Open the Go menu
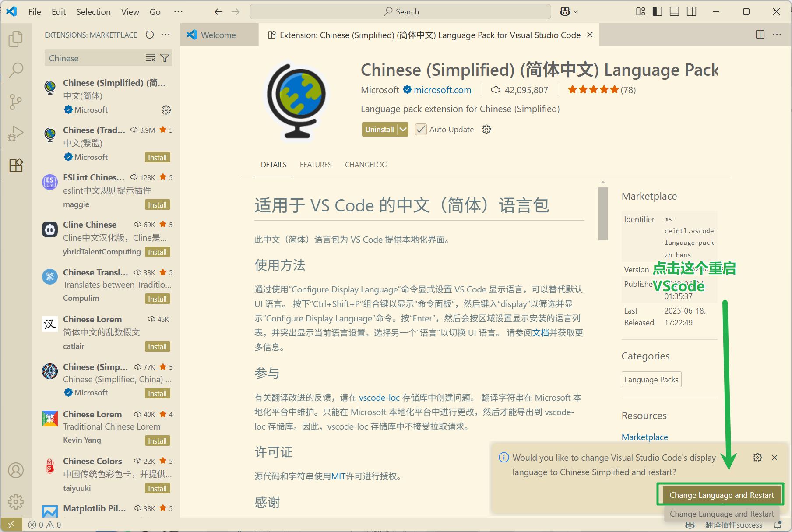The height and width of the screenshot is (532, 792). click(155, 12)
